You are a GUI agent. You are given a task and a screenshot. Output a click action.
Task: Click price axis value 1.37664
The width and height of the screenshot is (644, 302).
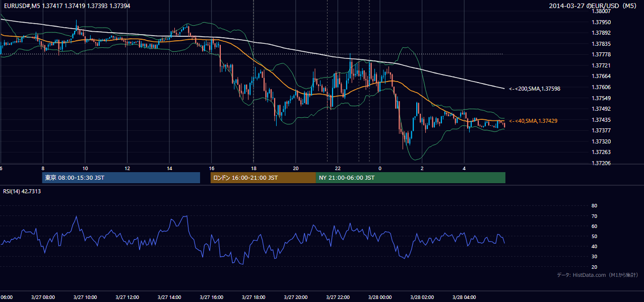(601, 76)
